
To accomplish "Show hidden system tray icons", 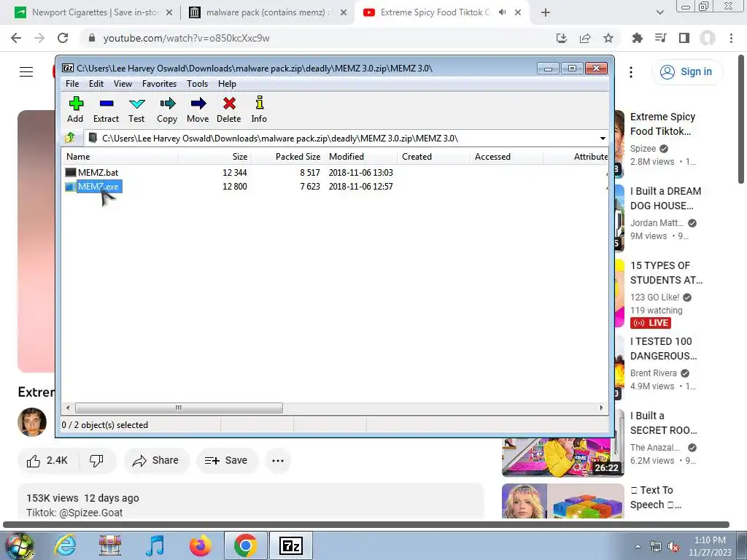I will tap(638, 546).
